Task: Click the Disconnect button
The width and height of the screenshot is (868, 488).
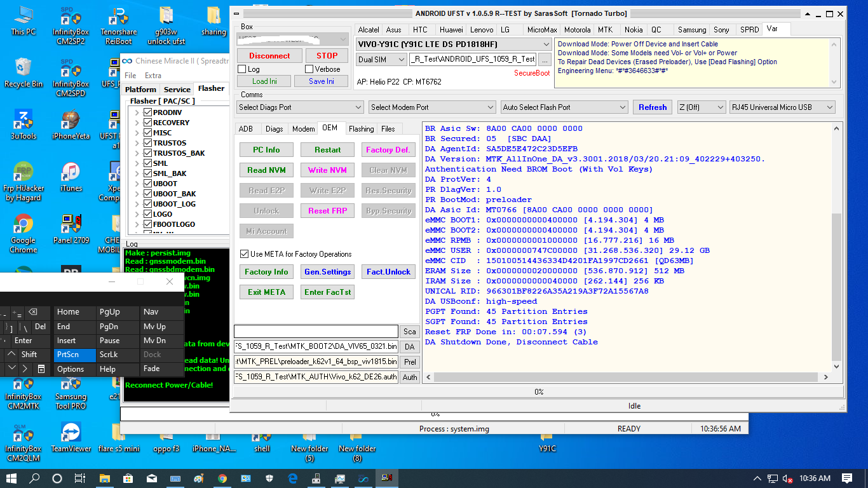Action: [x=269, y=56]
